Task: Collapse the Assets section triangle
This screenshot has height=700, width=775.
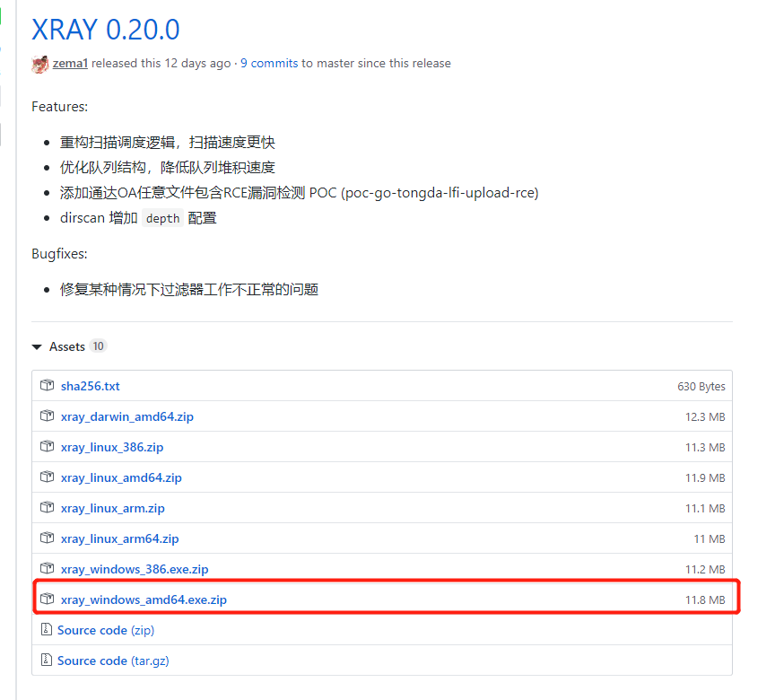Action: (37, 347)
